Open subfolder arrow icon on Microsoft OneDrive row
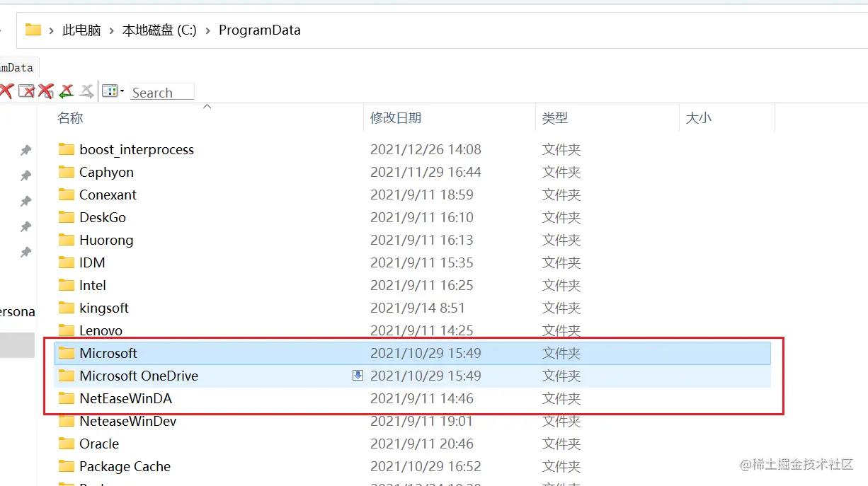 click(x=358, y=376)
